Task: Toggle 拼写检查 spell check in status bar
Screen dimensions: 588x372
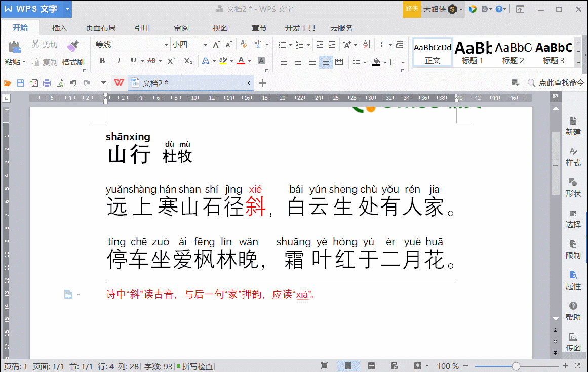Action: point(194,366)
